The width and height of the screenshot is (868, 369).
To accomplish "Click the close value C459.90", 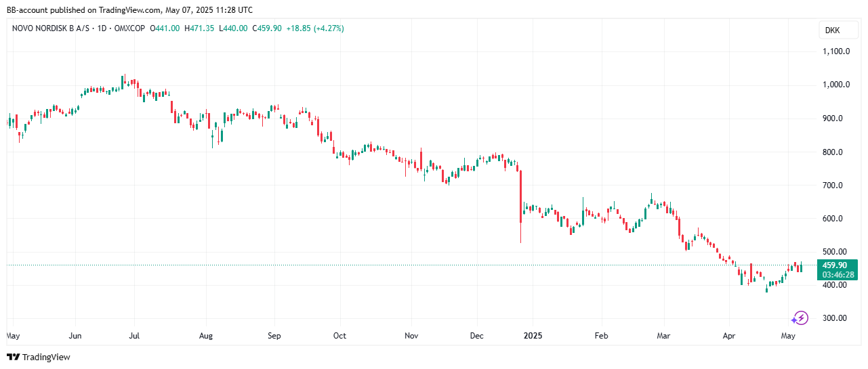I will [x=267, y=28].
